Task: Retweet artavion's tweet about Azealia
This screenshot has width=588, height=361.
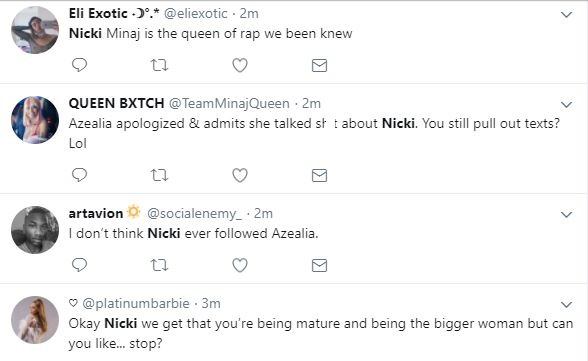Action: click(159, 265)
